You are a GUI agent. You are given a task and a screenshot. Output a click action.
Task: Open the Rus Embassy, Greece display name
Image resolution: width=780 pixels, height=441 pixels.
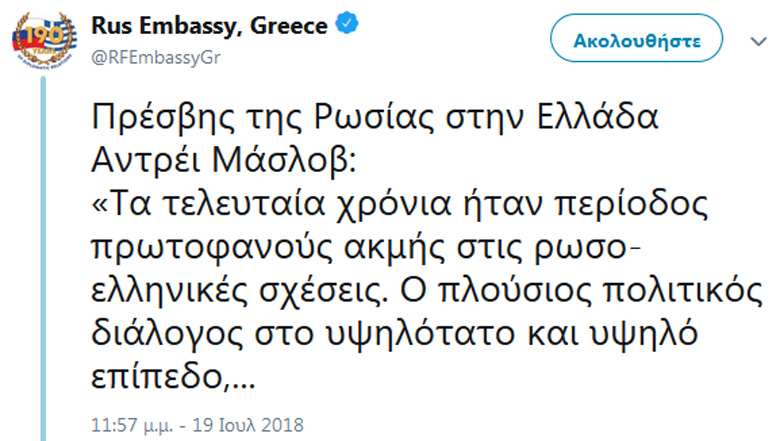click(209, 25)
